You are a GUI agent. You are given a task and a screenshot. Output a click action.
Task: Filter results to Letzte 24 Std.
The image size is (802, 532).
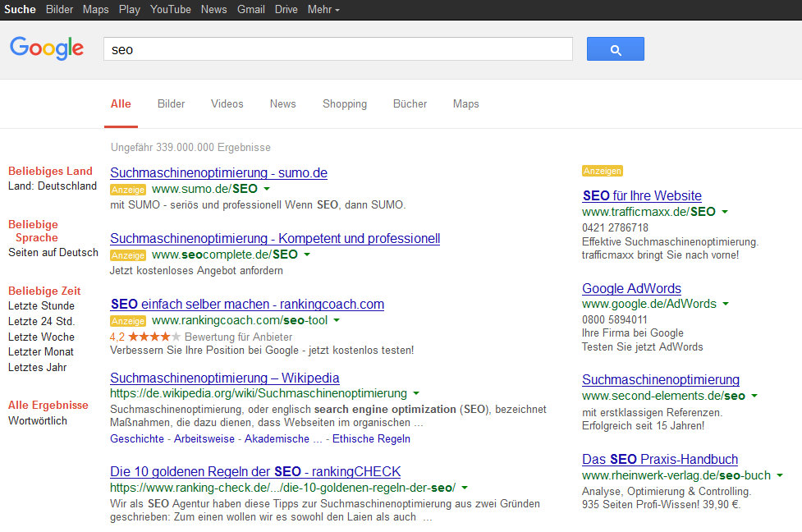pos(41,321)
